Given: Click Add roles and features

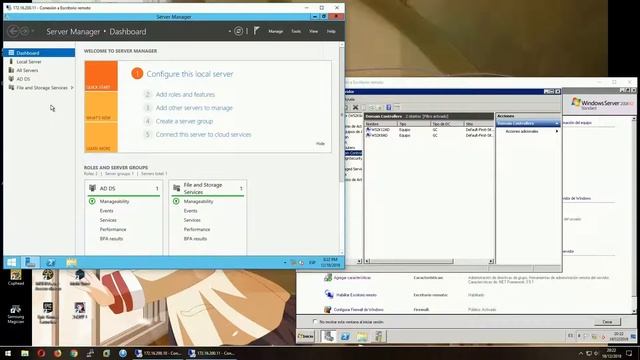Looking at the screenshot, I should coord(185,94).
